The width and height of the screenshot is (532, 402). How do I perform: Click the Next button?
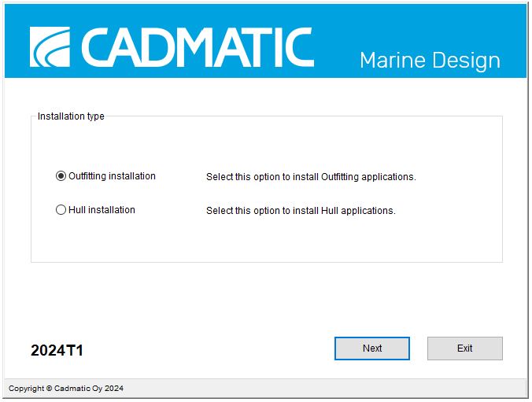coord(372,349)
